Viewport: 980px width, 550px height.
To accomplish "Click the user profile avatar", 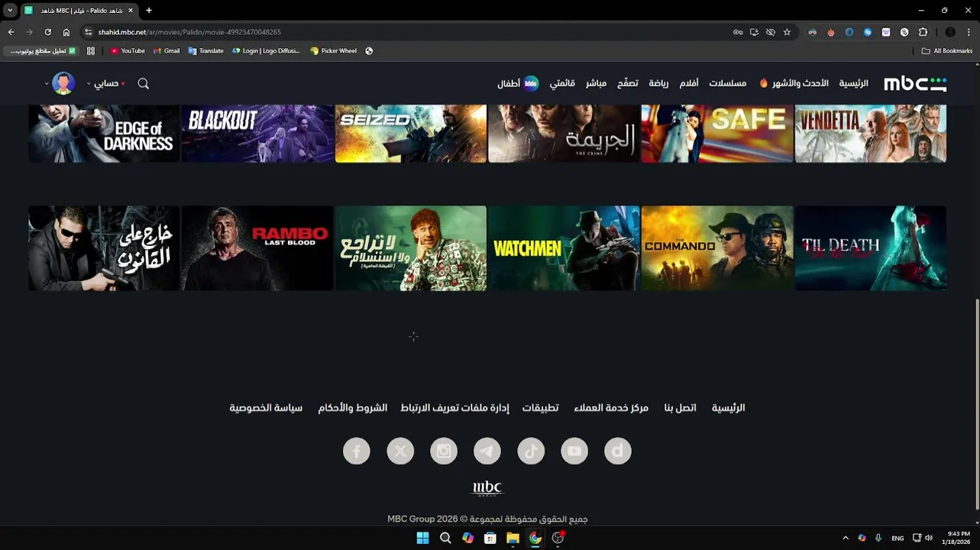I will [x=63, y=83].
